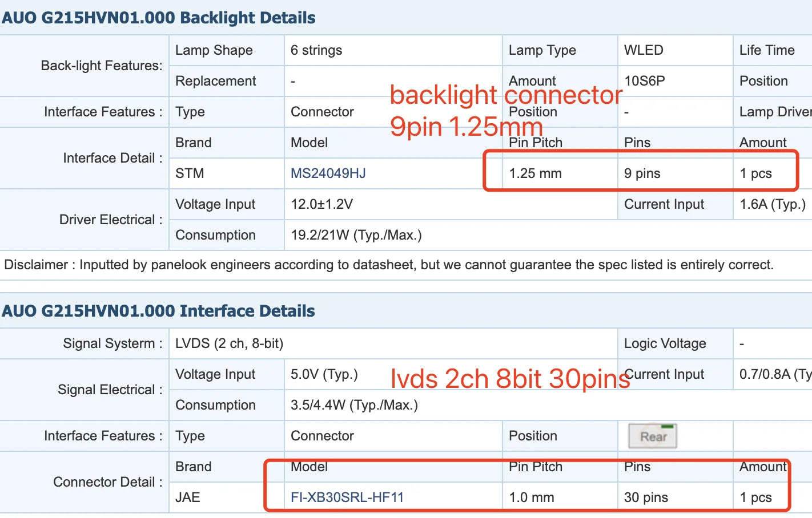Click 'Voltage Input' in the Driver Electrical row
The image size is (812, 518).
pos(215,204)
